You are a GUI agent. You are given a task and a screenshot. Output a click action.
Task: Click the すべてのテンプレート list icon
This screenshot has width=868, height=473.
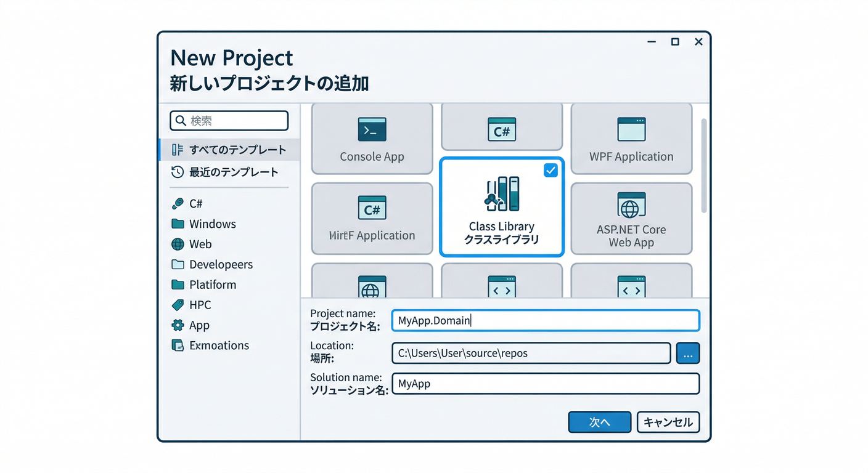[178, 150]
